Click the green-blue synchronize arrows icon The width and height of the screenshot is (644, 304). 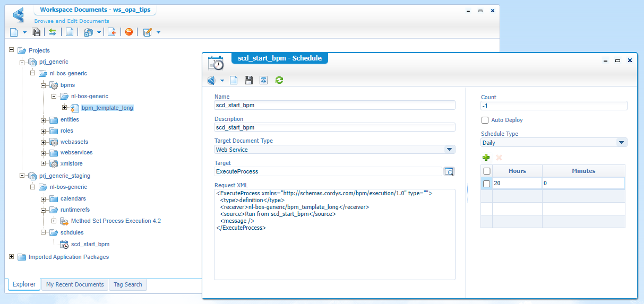pos(53,32)
